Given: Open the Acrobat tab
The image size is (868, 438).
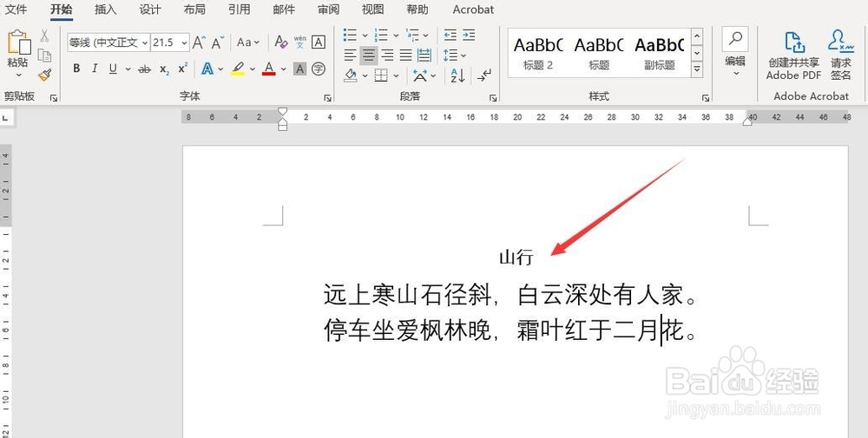Looking at the screenshot, I should click(x=473, y=9).
